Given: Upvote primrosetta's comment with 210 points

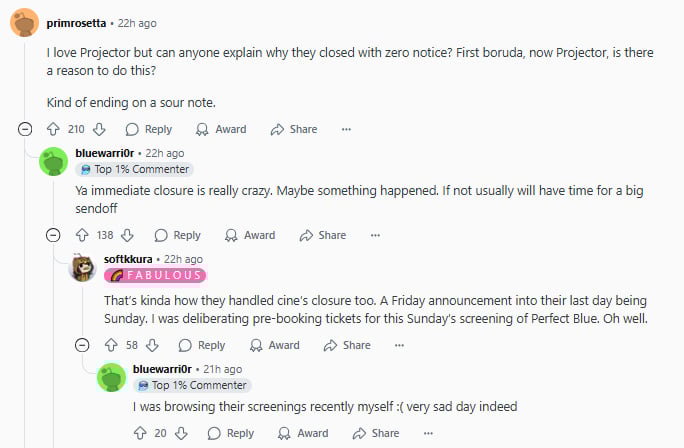Looking at the screenshot, I should tap(53, 129).
